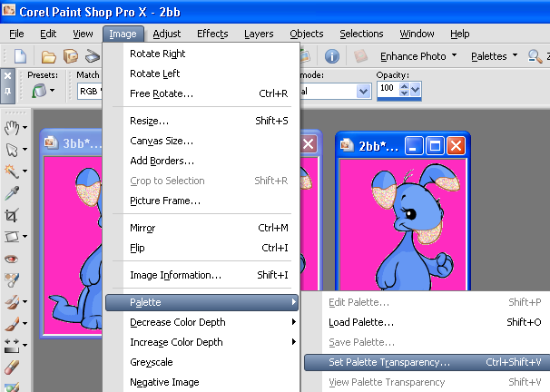Choose Rotate Right
The width and height of the screenshot is (550, 392).
[x=202, y=54]
